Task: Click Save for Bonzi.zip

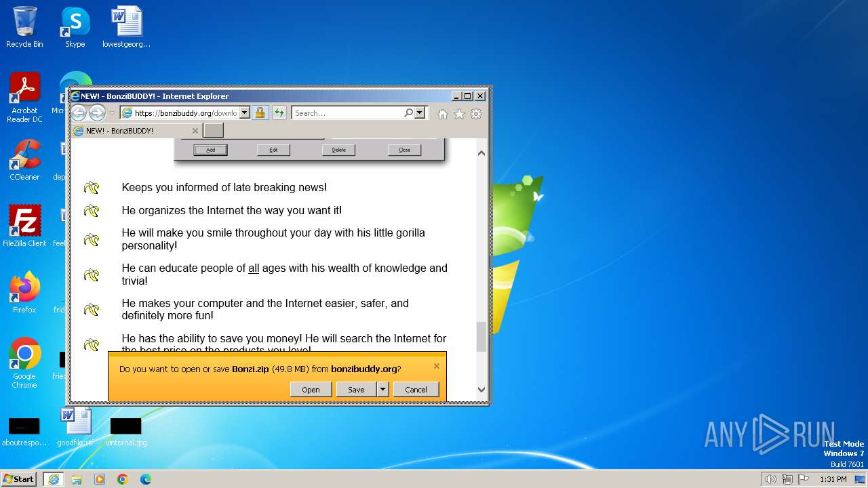Action: (x=357, y=390)
